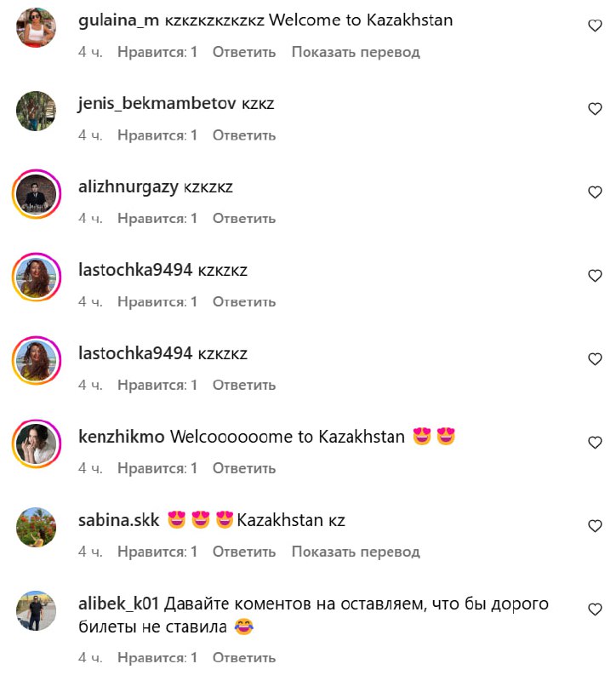This screenshot has height=681, width=616.
Task: Like gulaina_m's comment with the heart icon
Action: 595,26
